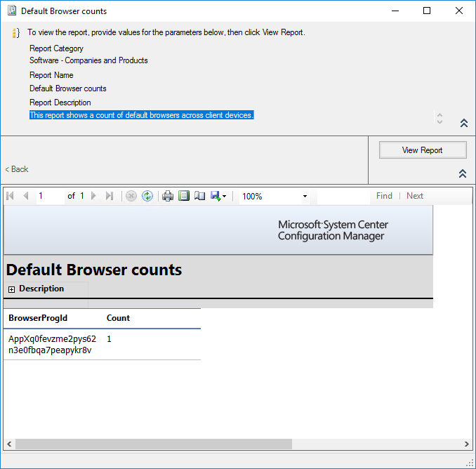
Task: Switch to Print Layout view
Action: click(184, 197)
